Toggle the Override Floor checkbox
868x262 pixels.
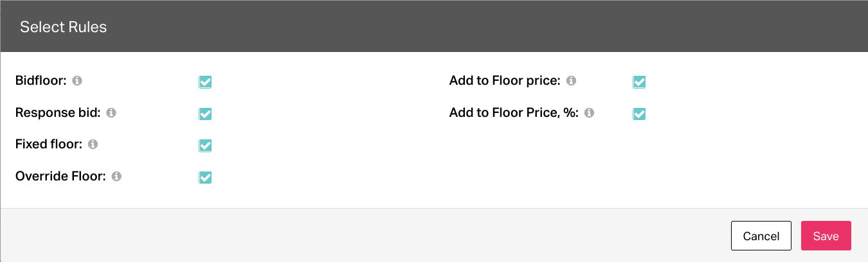click(205, 177)
